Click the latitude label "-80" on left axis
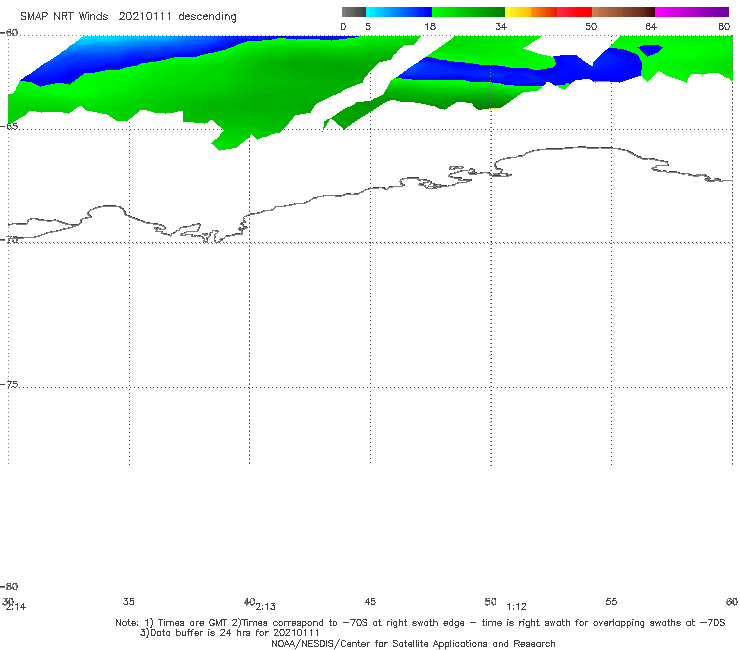Image resolution: width=740 pixels, height=650 pixels. coord(9,586)
